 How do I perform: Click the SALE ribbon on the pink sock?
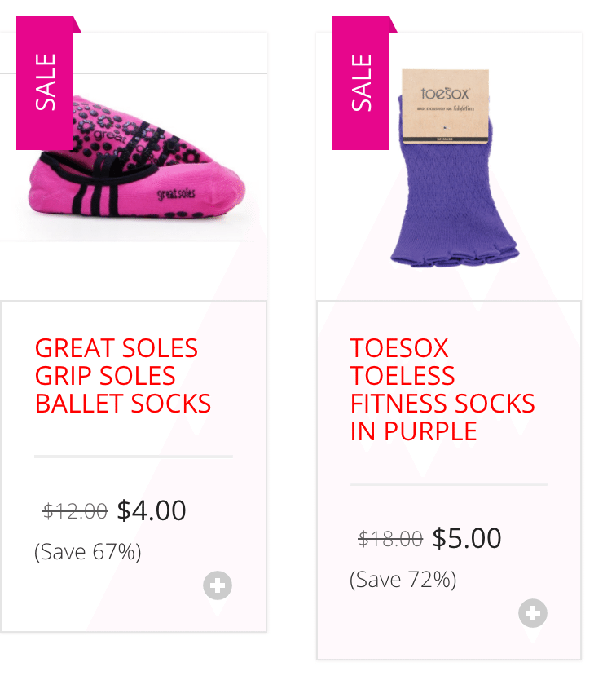(x=45, y=83)
